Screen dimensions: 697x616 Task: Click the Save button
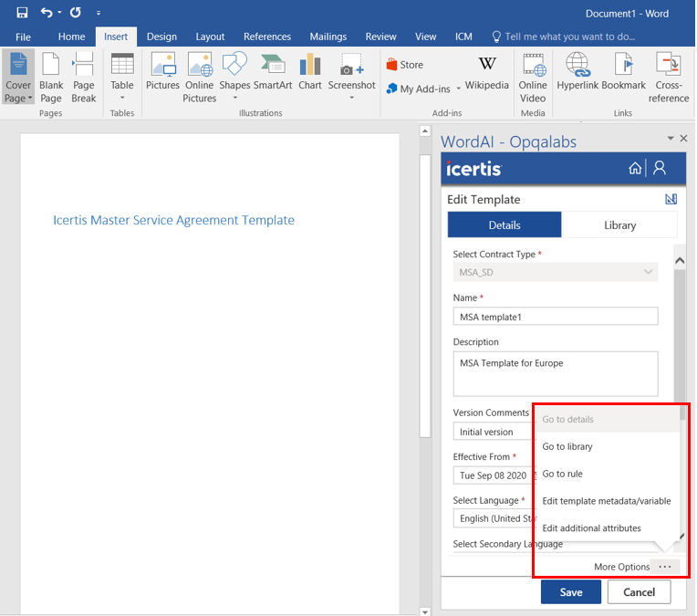(571, 592)
